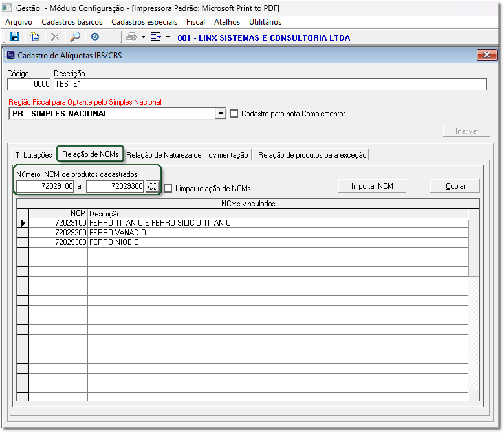The width and height of the screenshot is (504, 433).
Task: Close the Cadastro de Alíquotas IBS/CBS window
Action: [487, 55]
